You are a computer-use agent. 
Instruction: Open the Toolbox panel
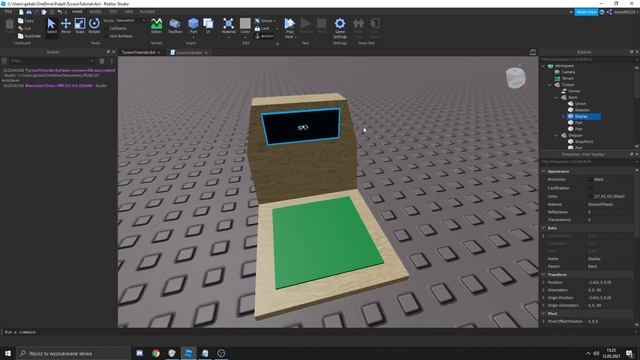(x=175, y=26)
